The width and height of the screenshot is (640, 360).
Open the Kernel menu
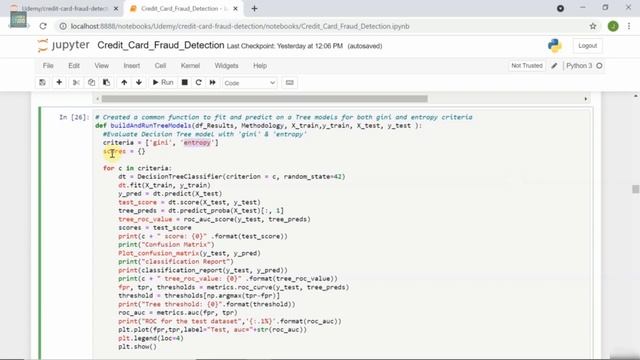(190, 66)
